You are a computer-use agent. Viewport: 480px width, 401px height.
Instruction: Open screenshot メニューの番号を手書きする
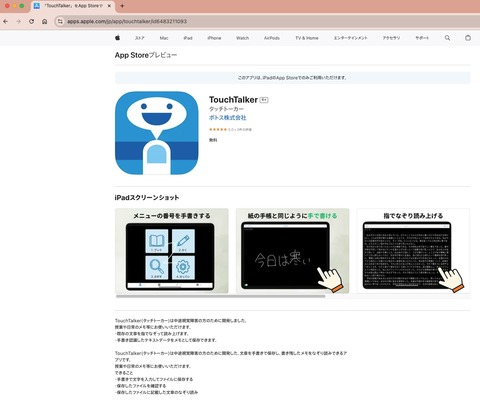(172, 251)
